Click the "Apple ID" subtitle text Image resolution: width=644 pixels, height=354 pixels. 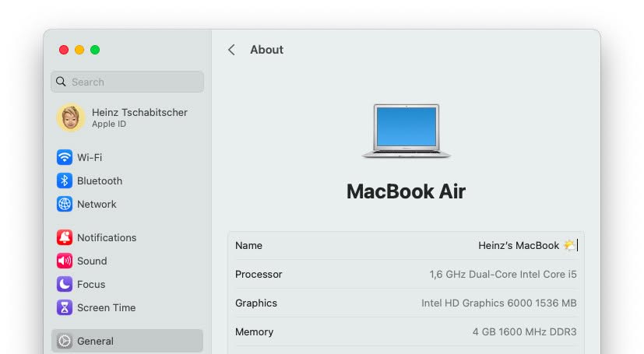coord(109,124)
